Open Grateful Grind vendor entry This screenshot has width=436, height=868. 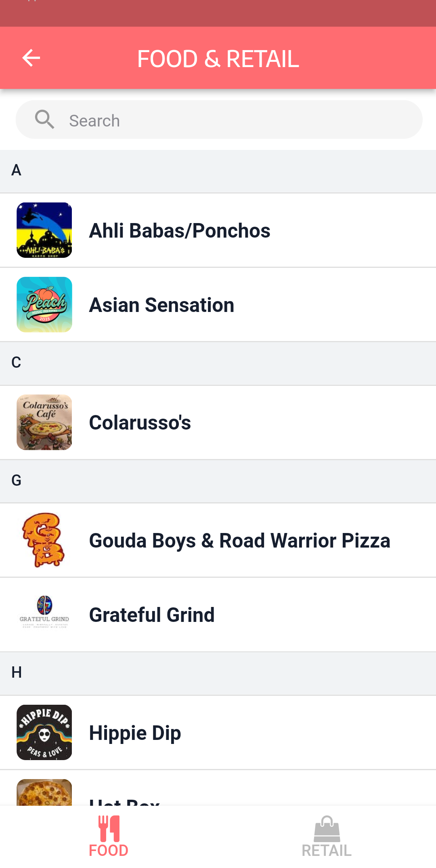152,615
